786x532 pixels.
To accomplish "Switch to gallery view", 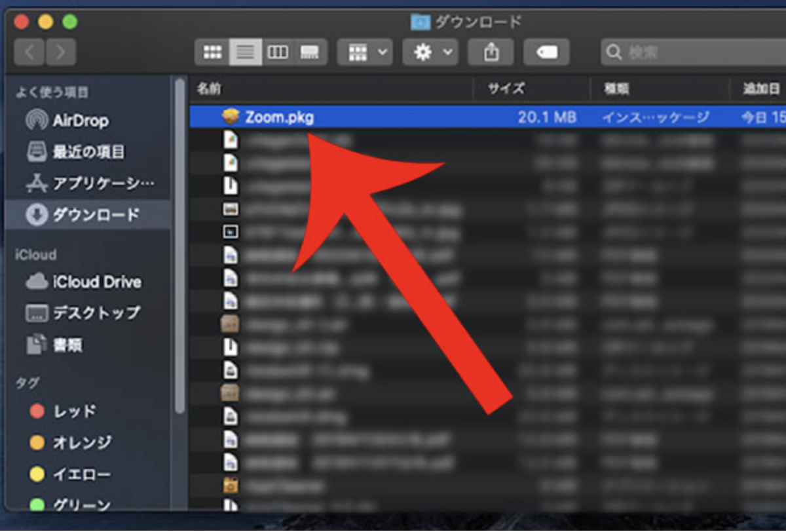I will pos(310,52).
